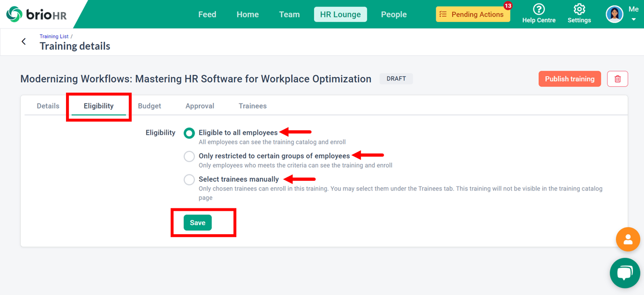Click 'Only employees who meets the criteria' text
The width and height of the screenshot is (644, 295).
(295, 165)
